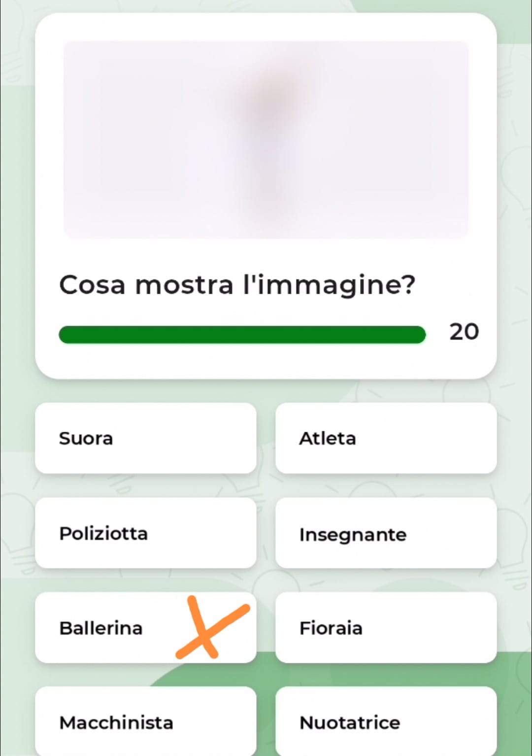532x756 pixels.
Task: Click the question text "Cosa mostra l'immagine?"
Action: (x=237, y=285)
